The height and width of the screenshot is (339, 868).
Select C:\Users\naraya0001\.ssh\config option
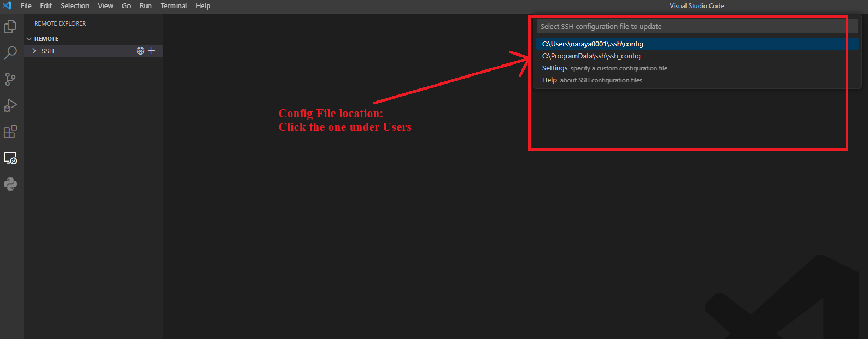coord(593,44)
